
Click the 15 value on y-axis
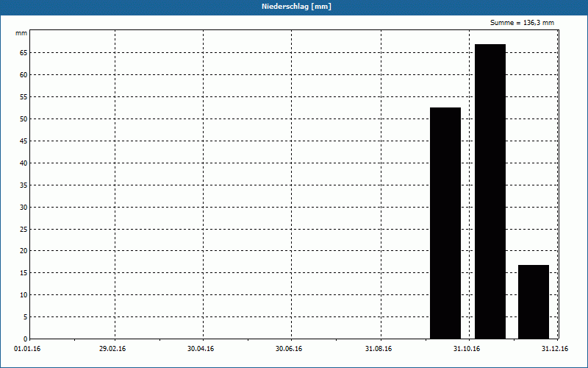click(24, 273)
